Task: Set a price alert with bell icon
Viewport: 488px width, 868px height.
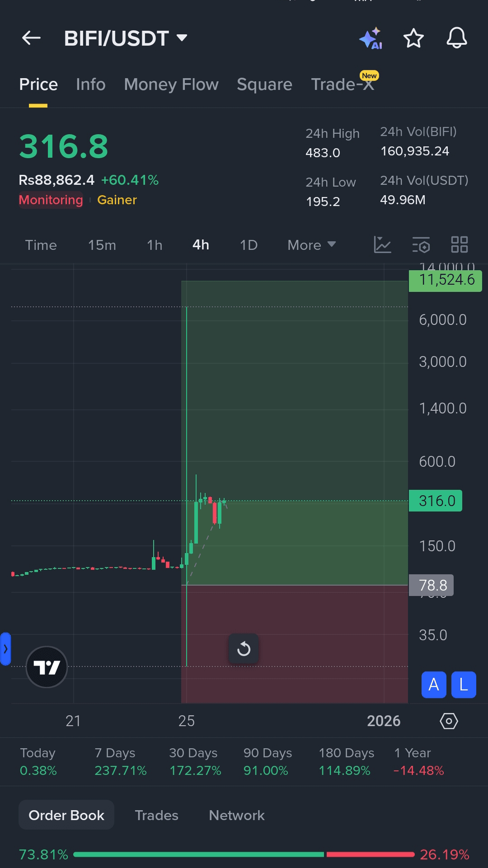Action: [x=457, y=38]
